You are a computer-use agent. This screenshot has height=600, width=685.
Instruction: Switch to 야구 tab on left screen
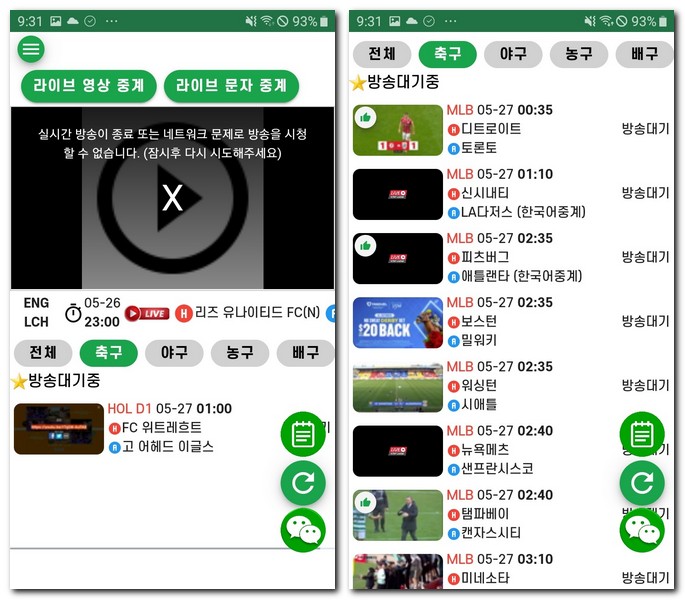pos(174,353)
